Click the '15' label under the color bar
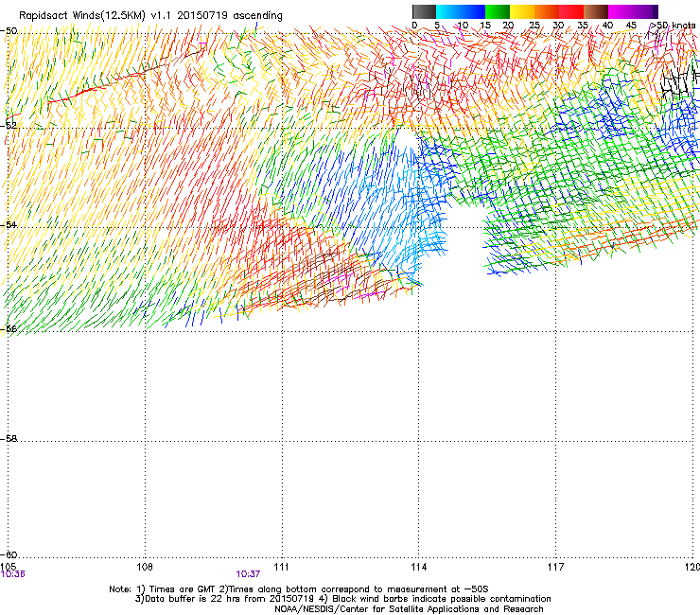Screen dimensions: 700x615 [x=485, y=26]
